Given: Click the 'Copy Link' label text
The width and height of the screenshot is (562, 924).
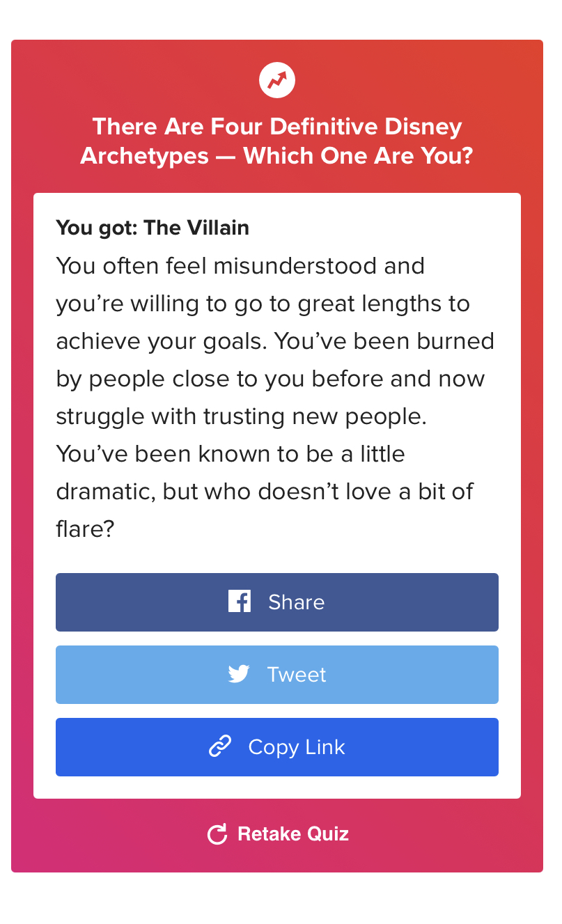Looking at the screenshot, I should tap(297, 747).
